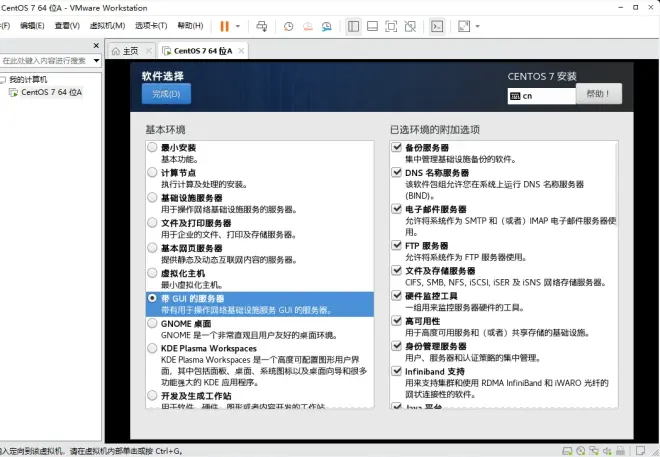This screenshot has width=660, height=457.
Task: Click the keyboard layout icon next to cn
Action: [515, 96]
